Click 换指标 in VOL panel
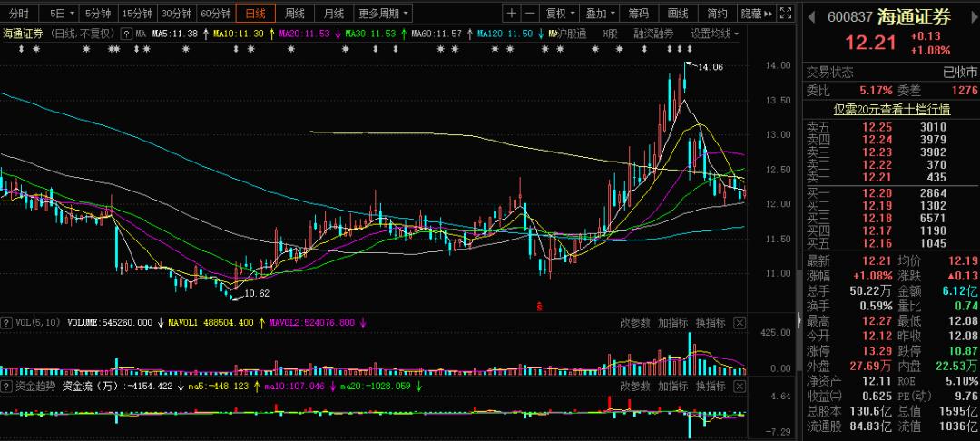The width and height of the screenshot is (980, 441). [x=710, y=323]
